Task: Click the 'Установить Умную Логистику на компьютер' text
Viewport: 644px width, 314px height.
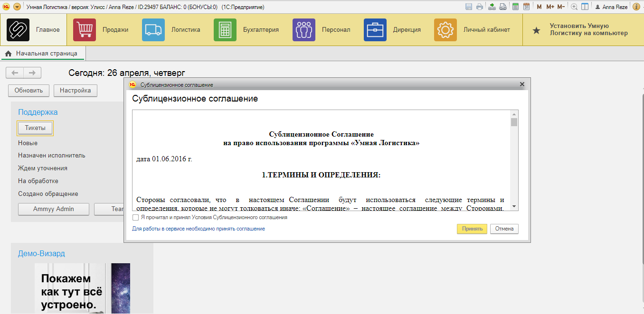Action: [588, 29]
